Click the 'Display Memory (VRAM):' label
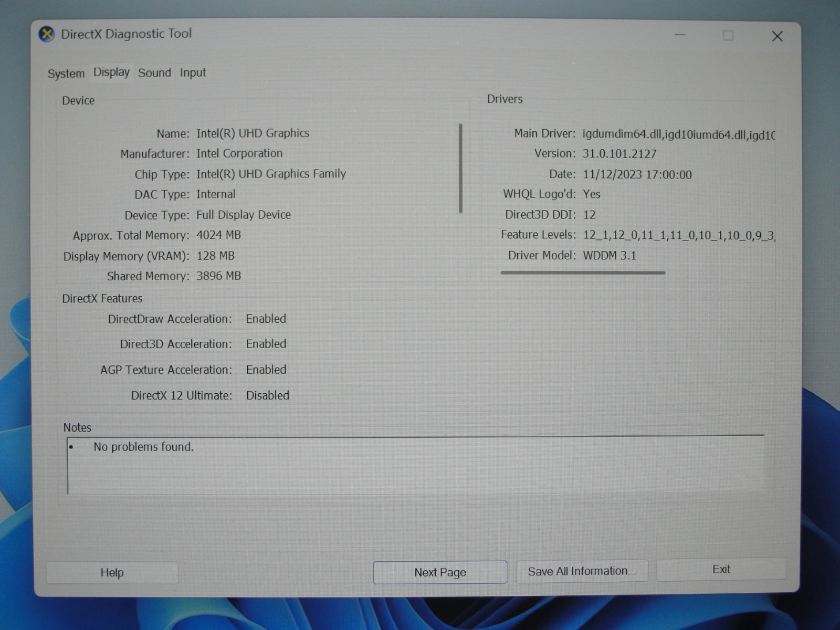Image resolution: width=840 pixels, height=630 pixels. point(126,256)
